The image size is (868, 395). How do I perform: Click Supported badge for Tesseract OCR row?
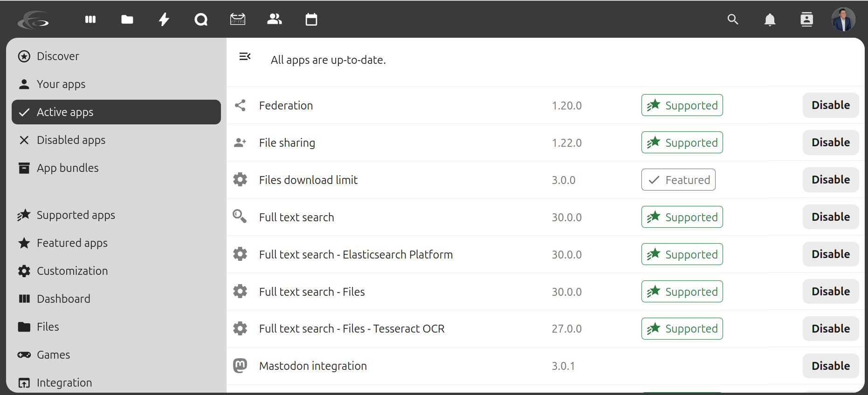[x=682, y=329]
